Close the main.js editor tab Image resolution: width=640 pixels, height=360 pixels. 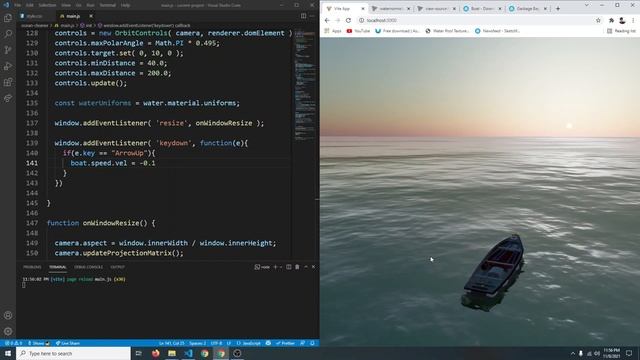tap(91, 16)
